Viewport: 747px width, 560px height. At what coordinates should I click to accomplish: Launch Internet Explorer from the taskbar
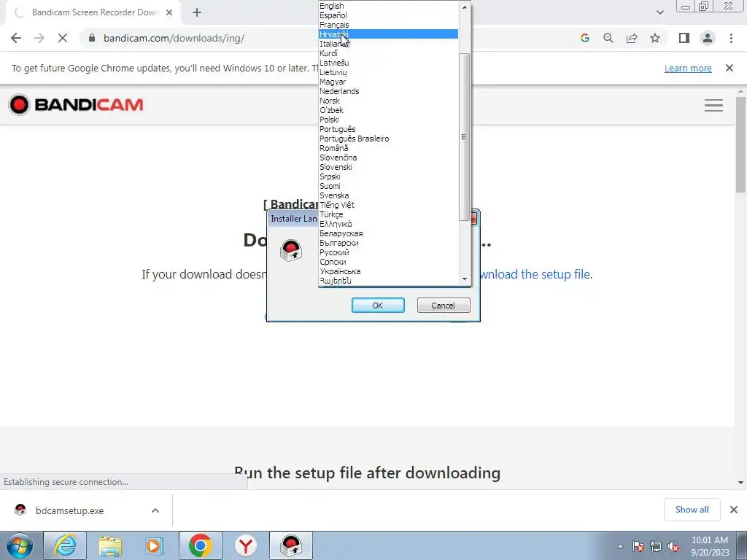pos(65,545)
